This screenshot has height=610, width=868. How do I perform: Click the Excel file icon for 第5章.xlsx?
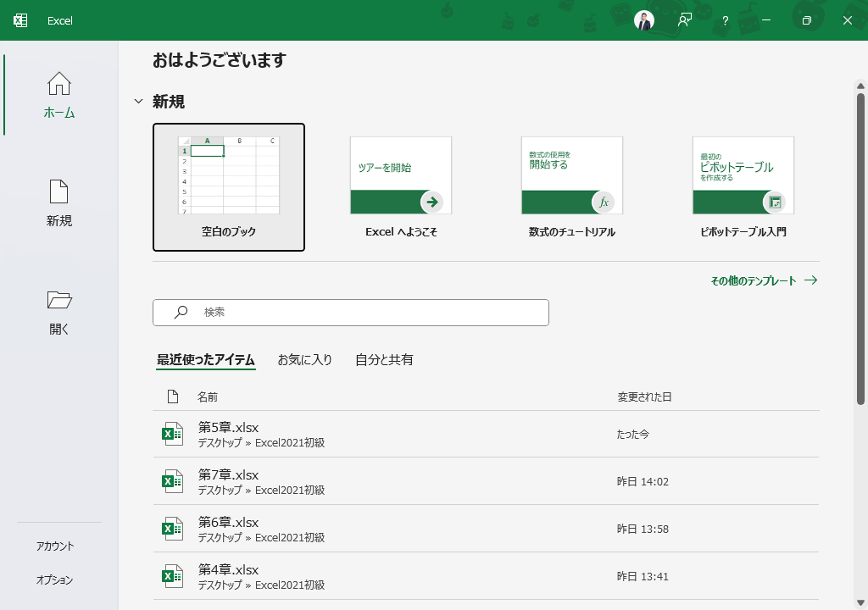coord(172,434)
